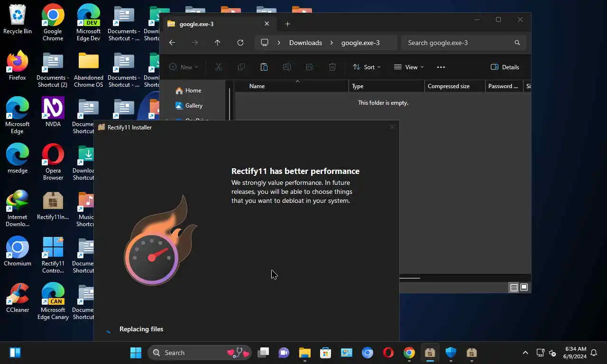The image size is (607, 364).
Task: Open Google Chrome desktop shortcut
Action: 53,22
